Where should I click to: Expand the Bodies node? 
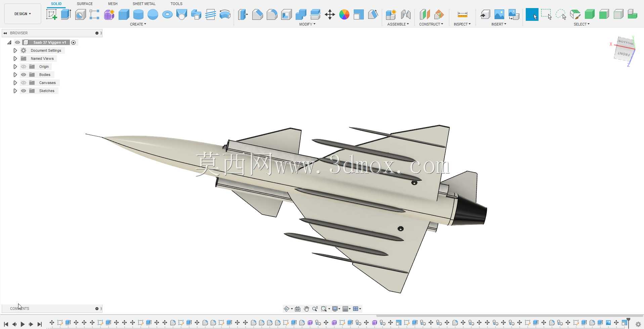tap(15, 75)
